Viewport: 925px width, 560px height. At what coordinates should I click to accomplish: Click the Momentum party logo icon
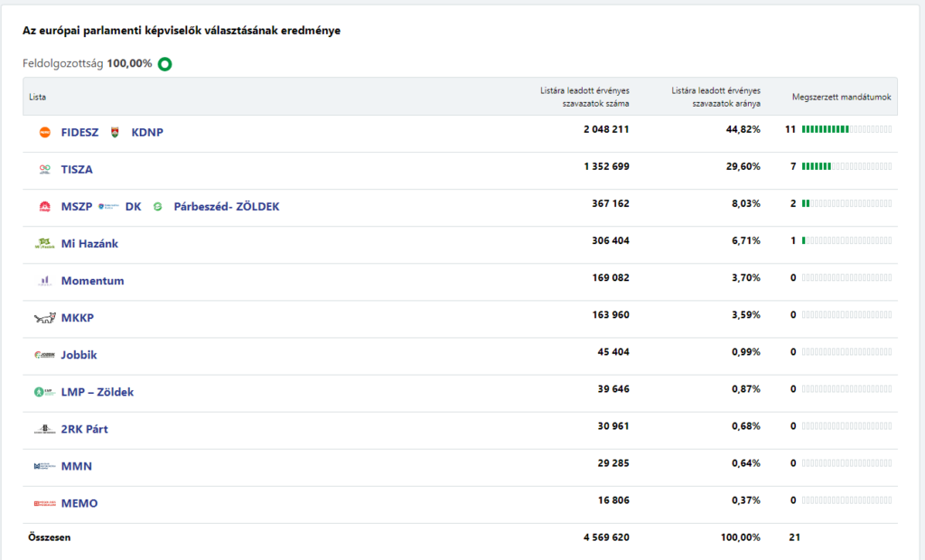45,281
